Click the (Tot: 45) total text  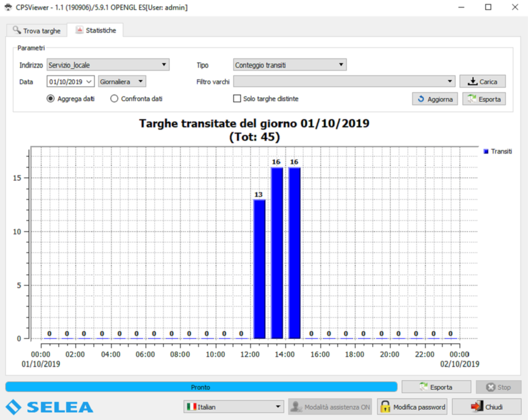tap(255, 137)
